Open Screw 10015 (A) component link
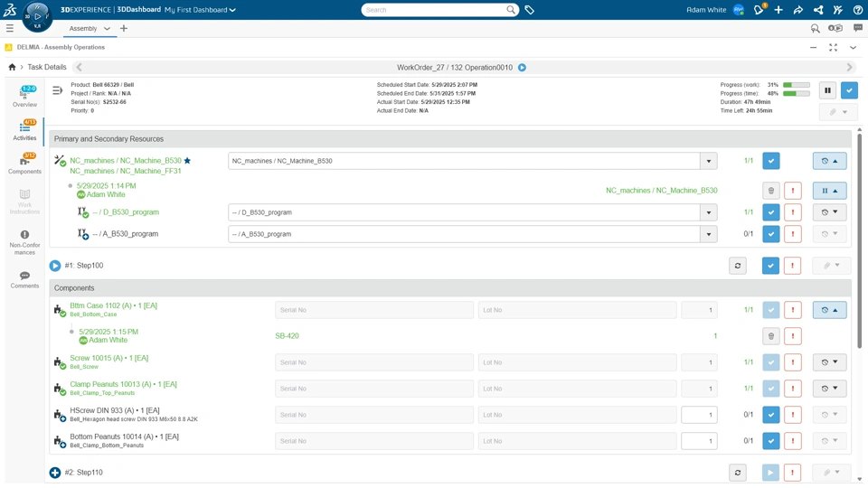868x488 pixels. [x=109, y=358]
